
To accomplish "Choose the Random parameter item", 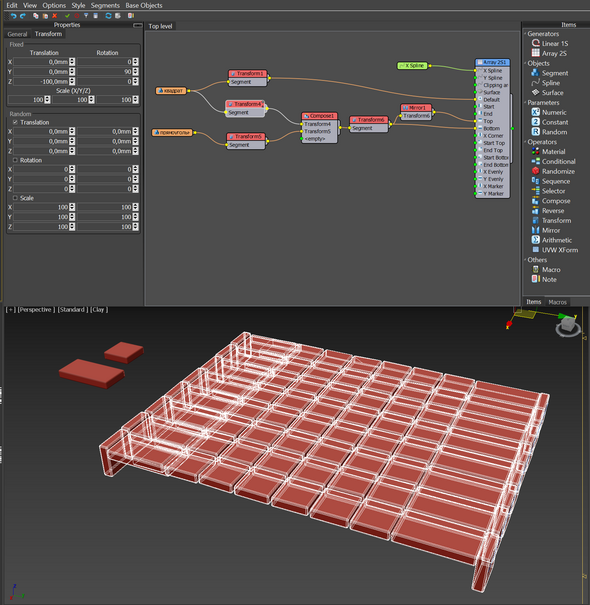I will tap(549, 132).
